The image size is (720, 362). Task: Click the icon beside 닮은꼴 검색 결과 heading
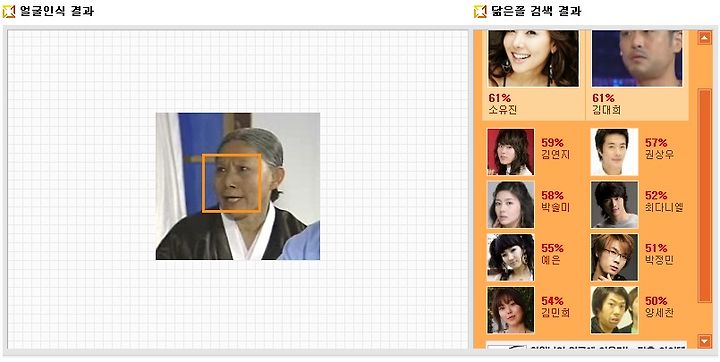point(480,11)
